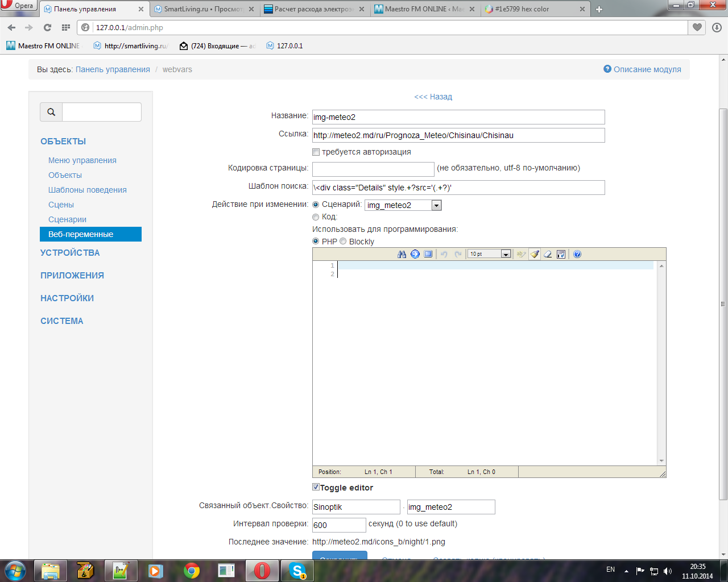This screenshot has width=728, height=582.
Task: Click the syntax highlight 'ab' pencil icon
Action: point(521,254)
